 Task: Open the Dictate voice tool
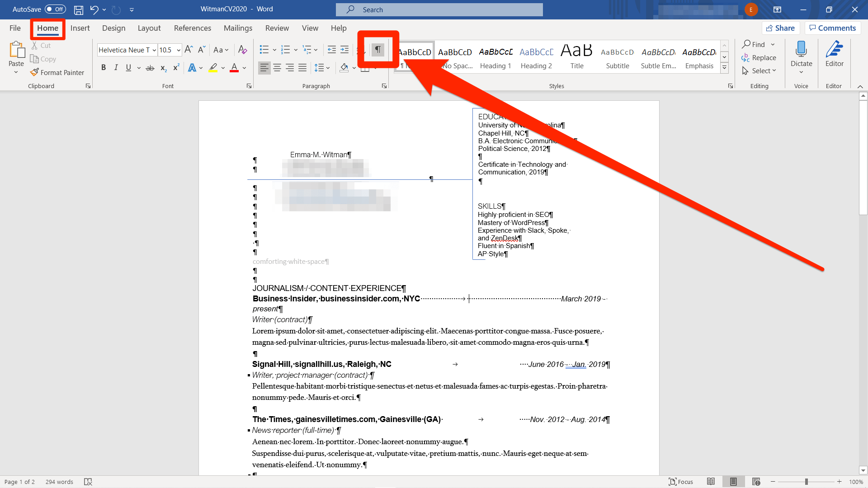pos(801,56)
